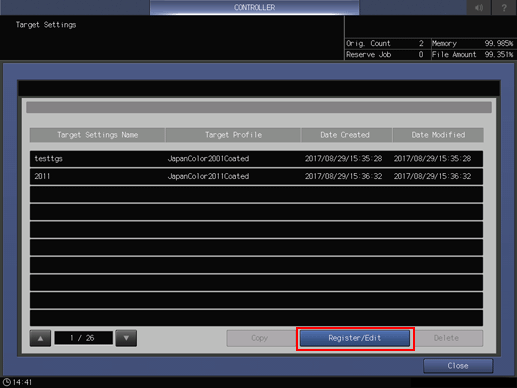Click the page indicator 1 / 26

84,338
